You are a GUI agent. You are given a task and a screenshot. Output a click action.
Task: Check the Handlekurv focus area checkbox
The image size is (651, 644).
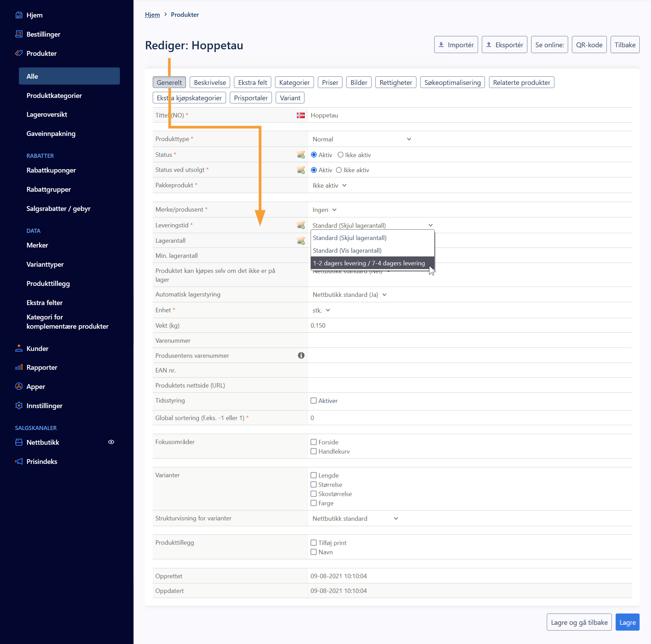pyautogui.click(x=313, y=451)
